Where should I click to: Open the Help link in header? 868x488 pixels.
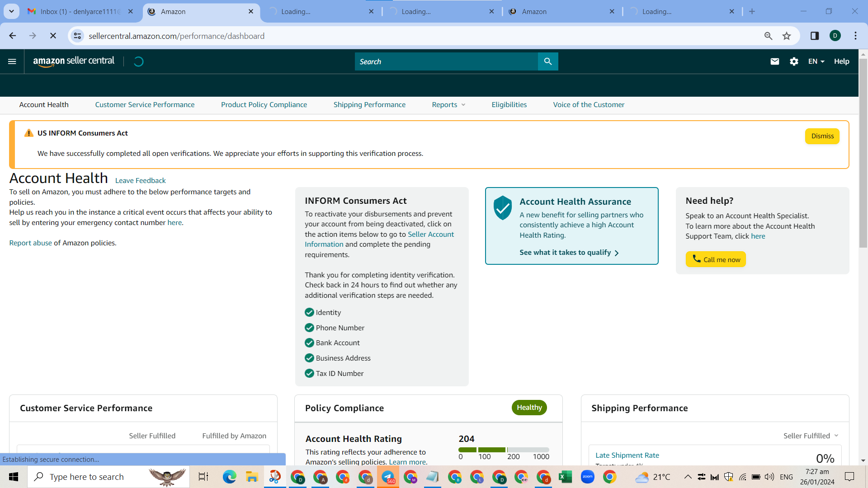tap(841, 61)
